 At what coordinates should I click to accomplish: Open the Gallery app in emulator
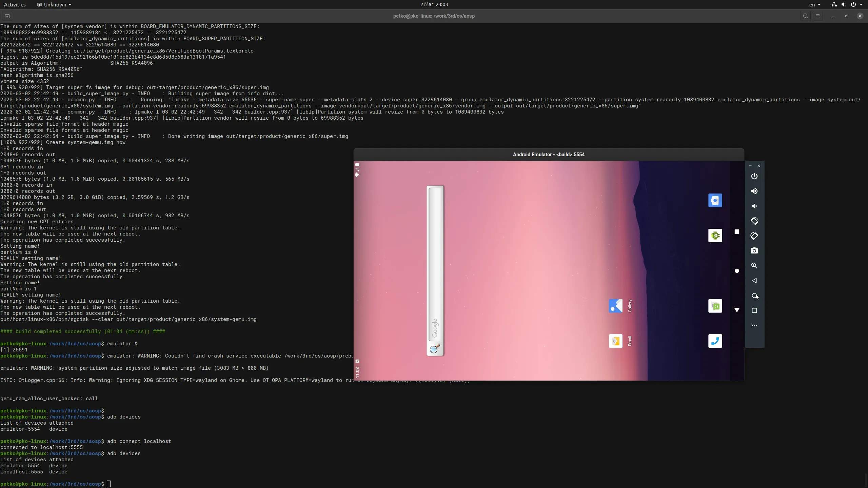click(615, 306)
